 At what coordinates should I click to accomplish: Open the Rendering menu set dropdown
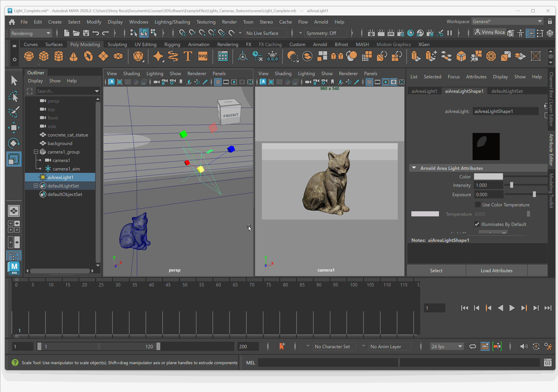(31, 33)
